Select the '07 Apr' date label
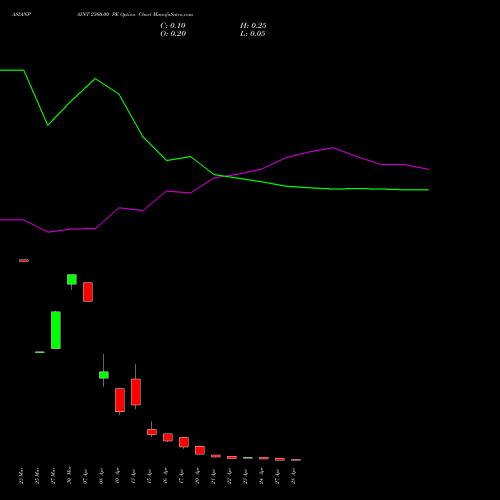This screenshot has height=500, width=500. [x=85, y=476]
